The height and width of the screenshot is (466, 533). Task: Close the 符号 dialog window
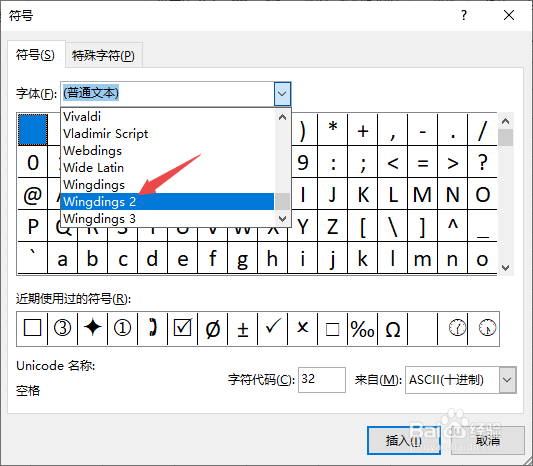[509, 15]
